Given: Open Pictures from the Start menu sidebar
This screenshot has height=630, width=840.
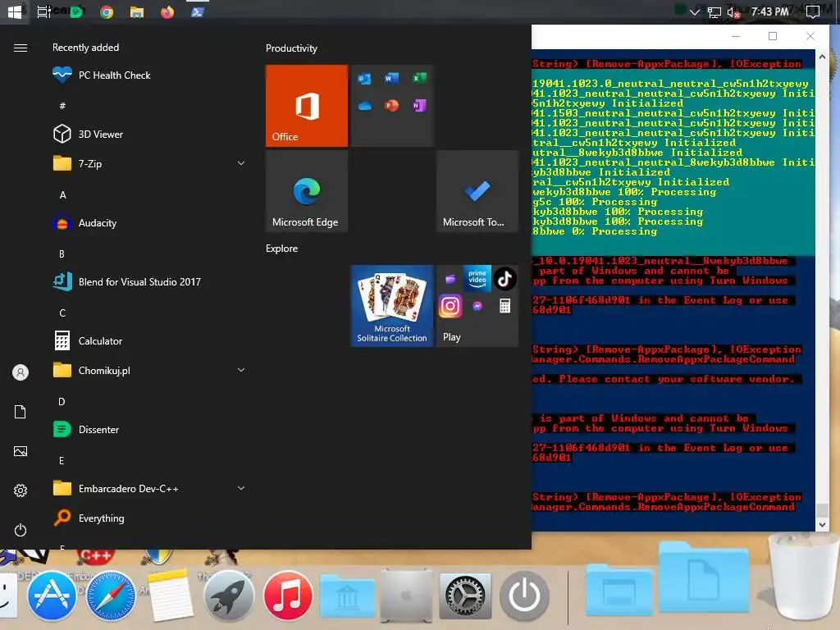Looking at the screenshot, I should coord(21,451).
